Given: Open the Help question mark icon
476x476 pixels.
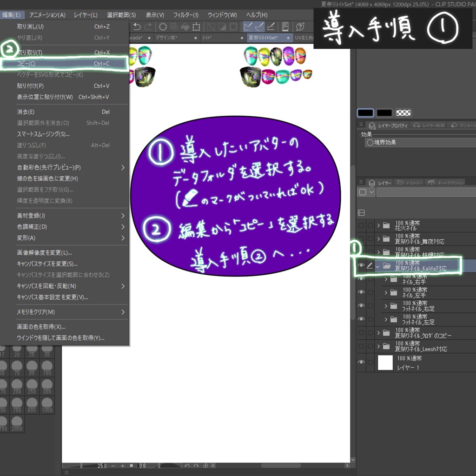Looking at the screenshot, I should click(x=299, y=26).
